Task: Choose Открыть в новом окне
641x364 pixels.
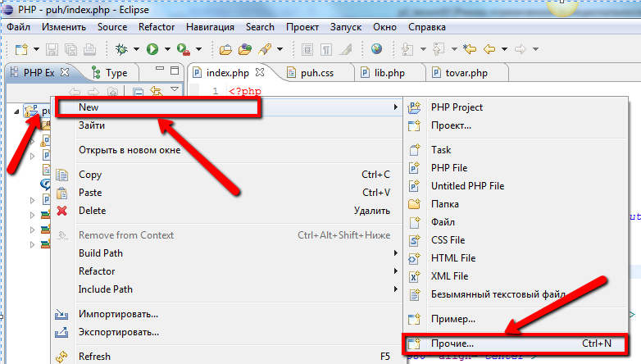Action: pos(227,150)
